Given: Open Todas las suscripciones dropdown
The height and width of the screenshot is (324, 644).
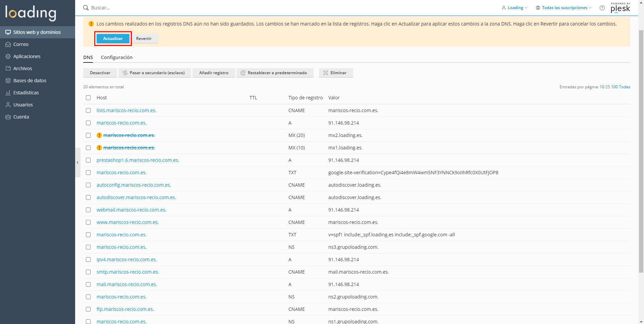Looking at the screenshot, I should pos(564,8).
